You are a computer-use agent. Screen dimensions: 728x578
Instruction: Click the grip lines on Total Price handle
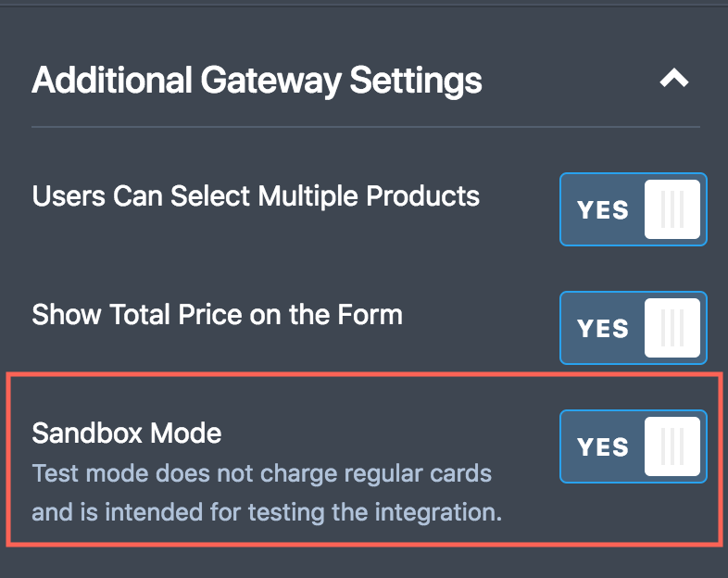pyautogui.click(x=672, y=328)
